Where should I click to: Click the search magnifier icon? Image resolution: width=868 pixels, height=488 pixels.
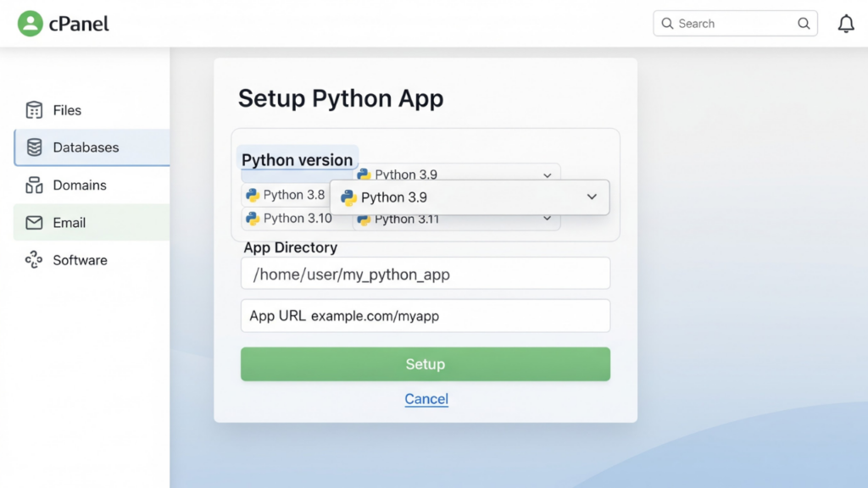point(804,23)
